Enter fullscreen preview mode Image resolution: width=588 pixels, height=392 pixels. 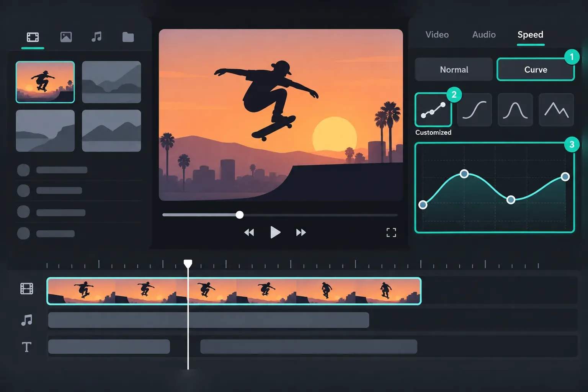pos(391,232)
